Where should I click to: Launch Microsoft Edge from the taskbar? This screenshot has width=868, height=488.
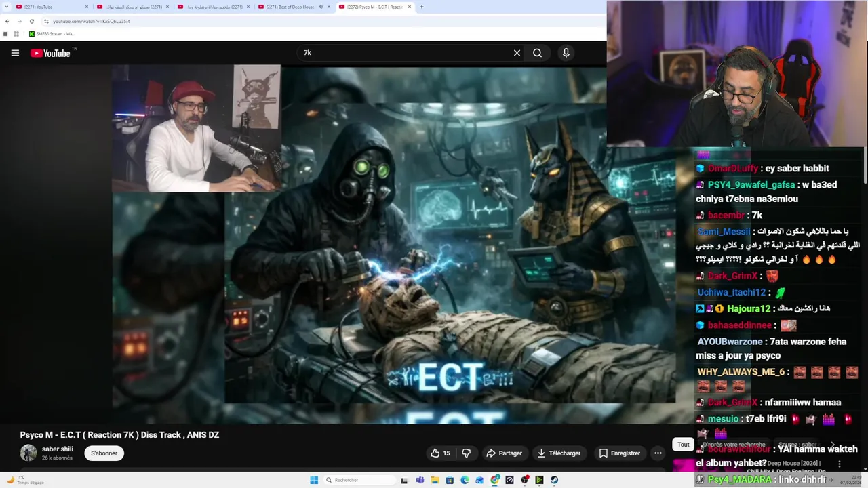pos(465,480)
